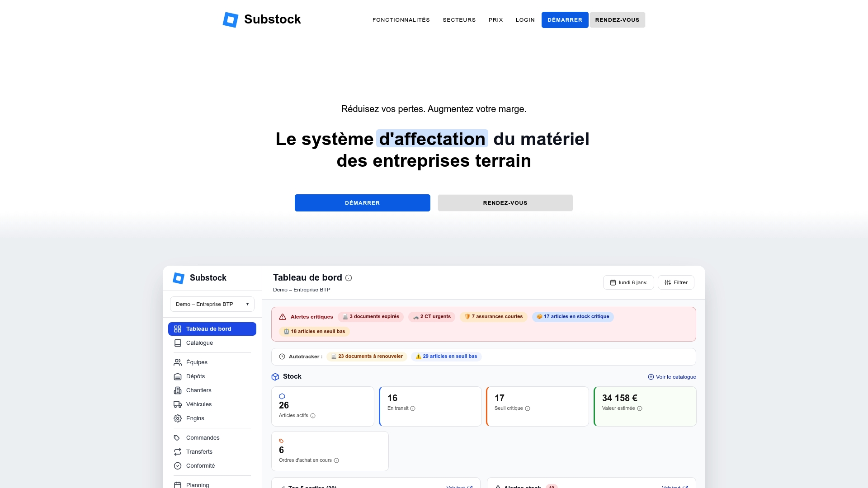This screenshot has height=488, width=868.
Task: Open the Demo – Entreprise BTP dropdown
Action: [212, 304]
